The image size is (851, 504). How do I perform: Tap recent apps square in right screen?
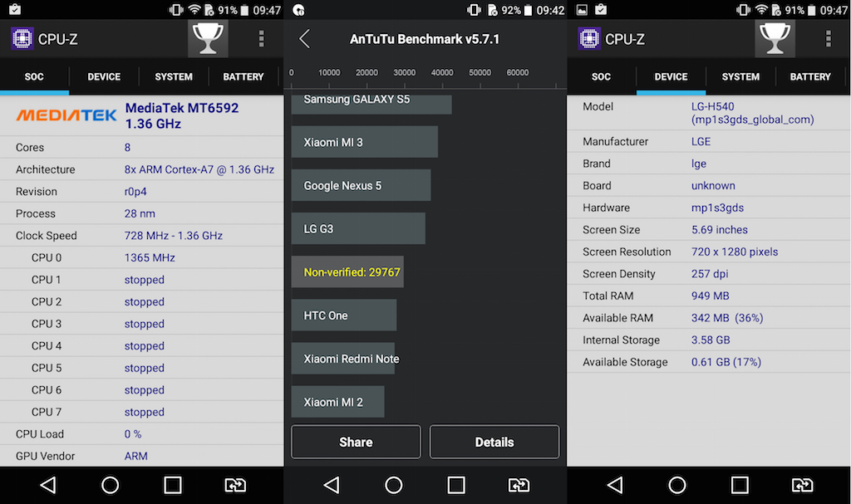[x=740, y=484]
